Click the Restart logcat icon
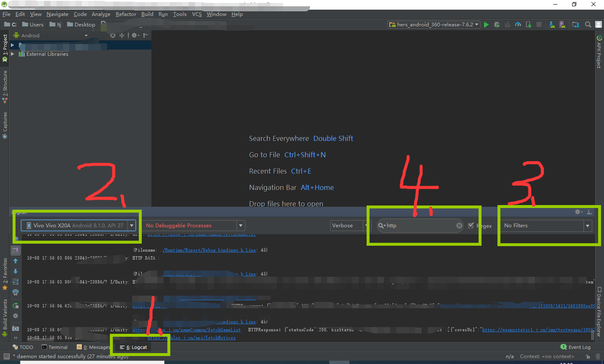Viewport: 604px width, 364px height. point(16,306)
